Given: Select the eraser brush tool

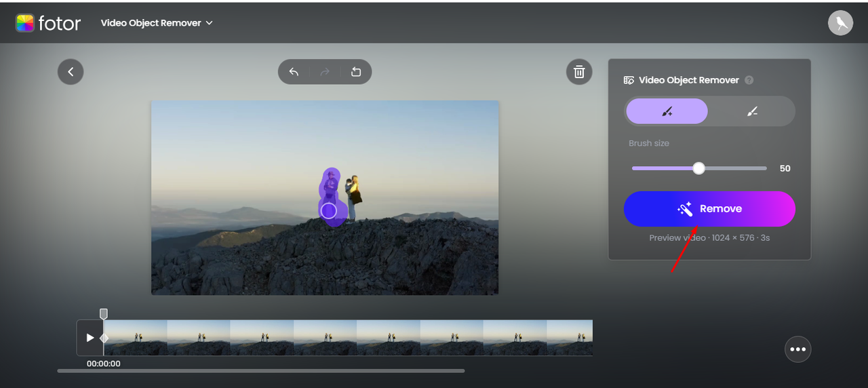Looking at the screenshot, I should pos(752,111).
